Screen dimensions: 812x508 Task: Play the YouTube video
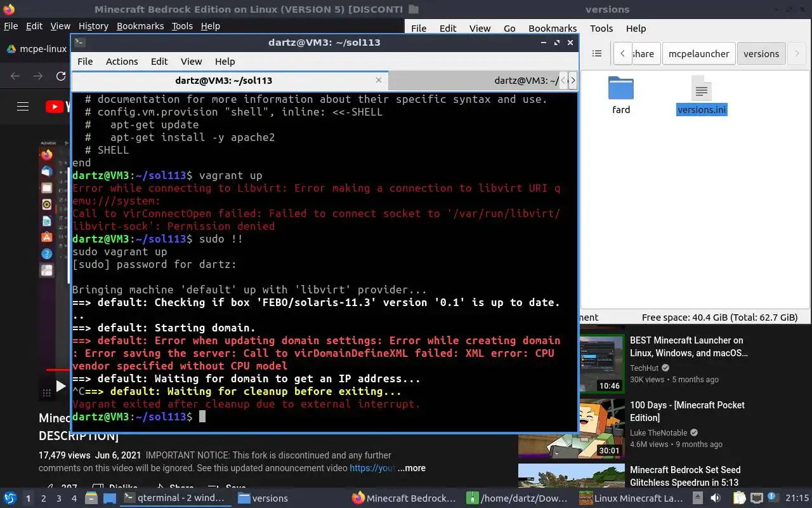[60, 385]
